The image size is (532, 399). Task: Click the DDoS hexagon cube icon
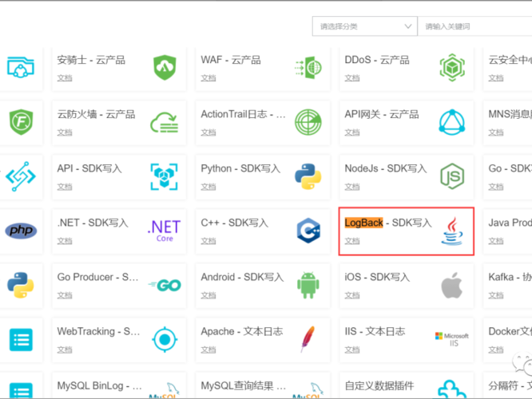click(x=452, y=68)
